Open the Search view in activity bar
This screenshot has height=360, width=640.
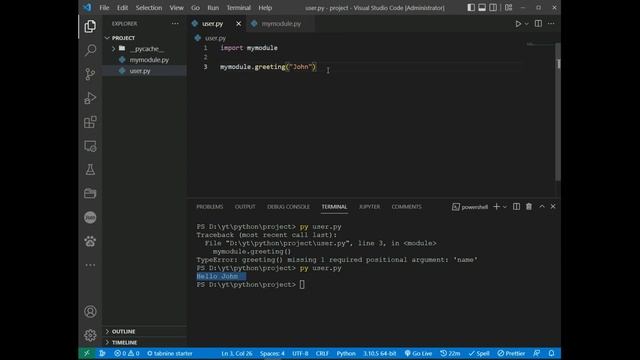coord(90,50)
